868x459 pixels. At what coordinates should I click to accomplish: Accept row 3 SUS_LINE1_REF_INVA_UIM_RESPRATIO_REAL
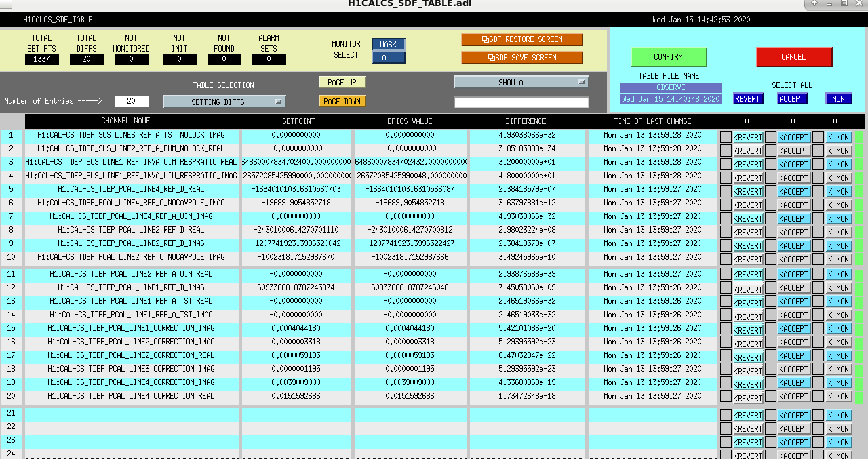pos(794,164)
